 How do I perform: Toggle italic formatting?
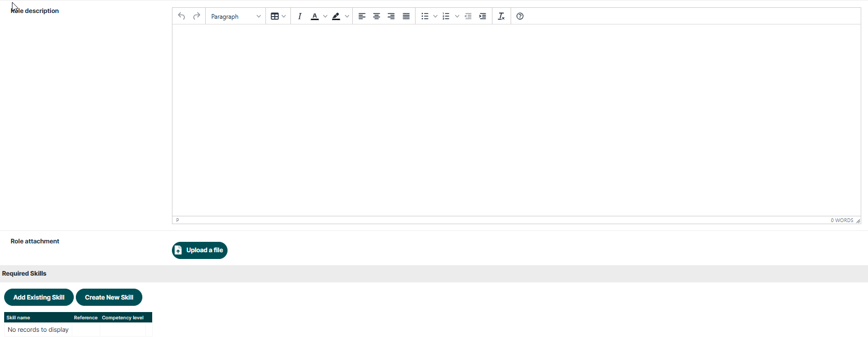300,16
